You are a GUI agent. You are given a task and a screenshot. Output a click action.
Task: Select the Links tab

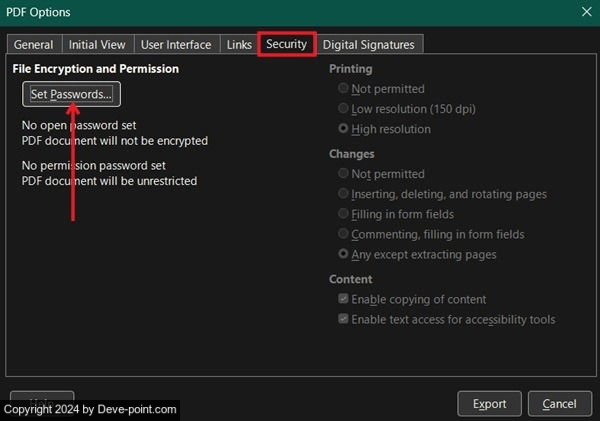pyautogui.click(x=239, y=45)
